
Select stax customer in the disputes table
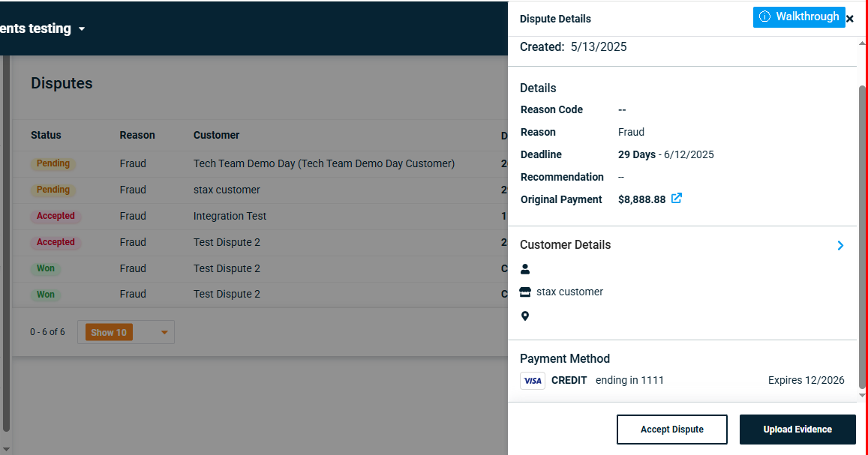227,190
